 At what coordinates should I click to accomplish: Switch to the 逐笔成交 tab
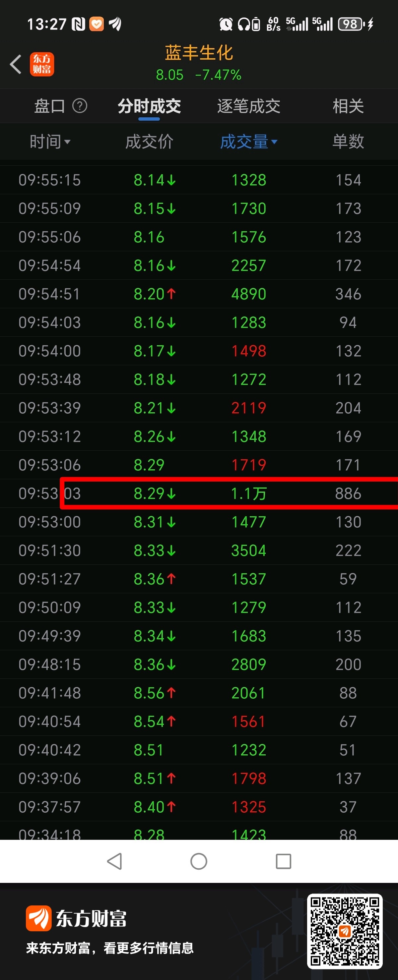click(249, 106)
